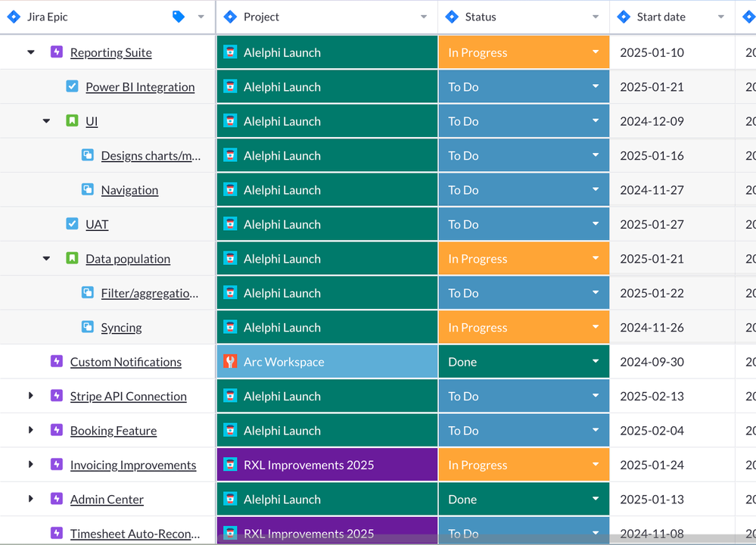Click the Alelphi Launch project avatar in first row
This screenshot has height=545, width=756.
click(x=230, y=51)
